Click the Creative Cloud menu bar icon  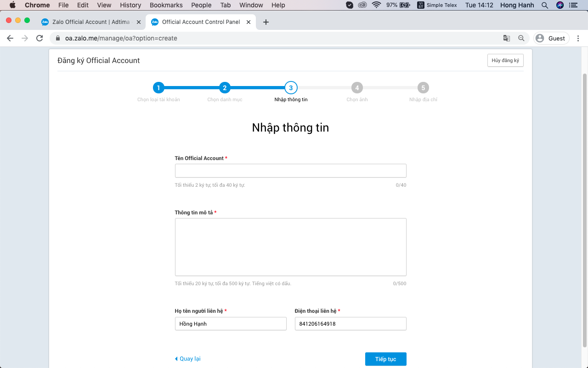(363, 5)
